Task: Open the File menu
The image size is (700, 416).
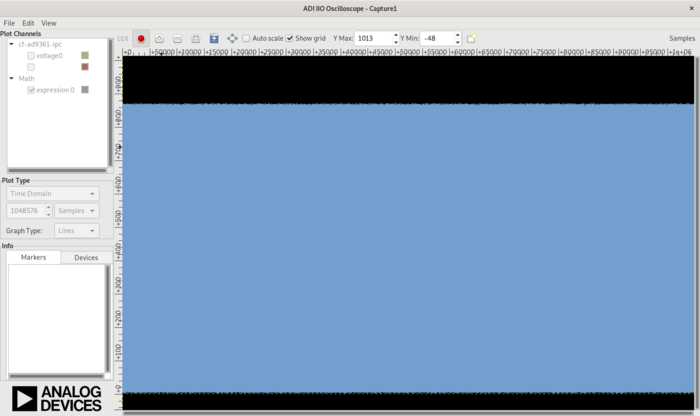Action: tap(9, 23)
